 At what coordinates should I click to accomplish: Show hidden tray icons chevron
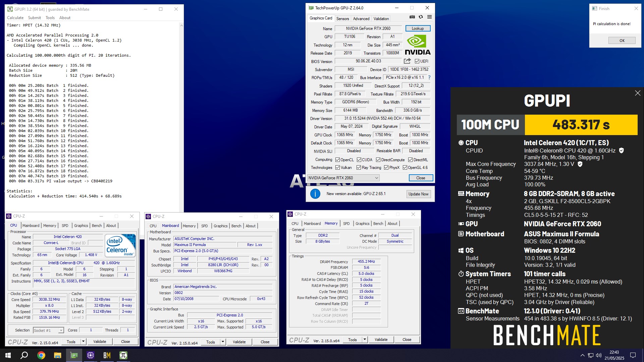tap(582, 355)
